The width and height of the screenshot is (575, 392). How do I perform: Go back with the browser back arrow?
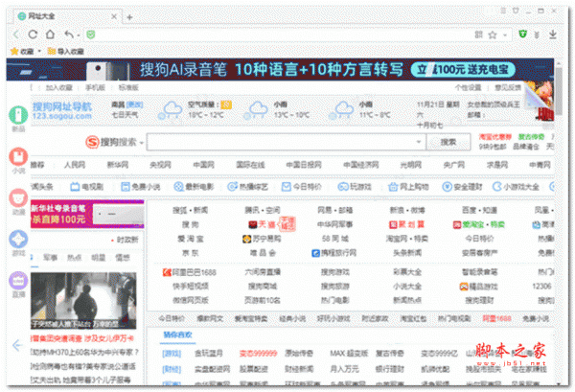(x=15, y=35)
